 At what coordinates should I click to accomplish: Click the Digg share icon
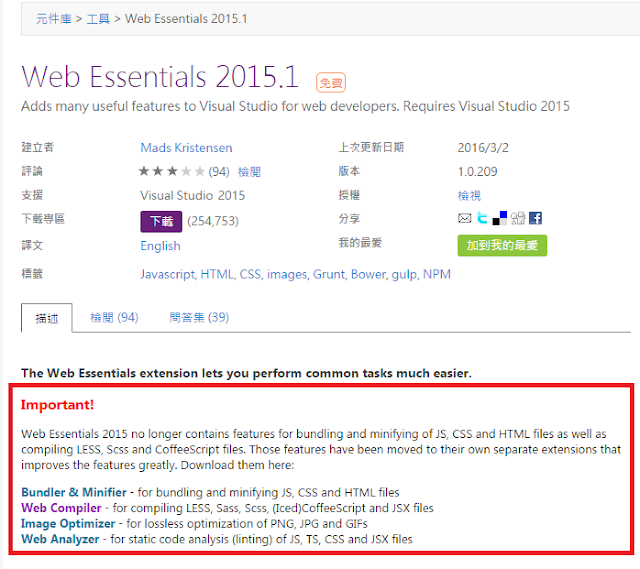pyautogui.click(x=517, y=218)
